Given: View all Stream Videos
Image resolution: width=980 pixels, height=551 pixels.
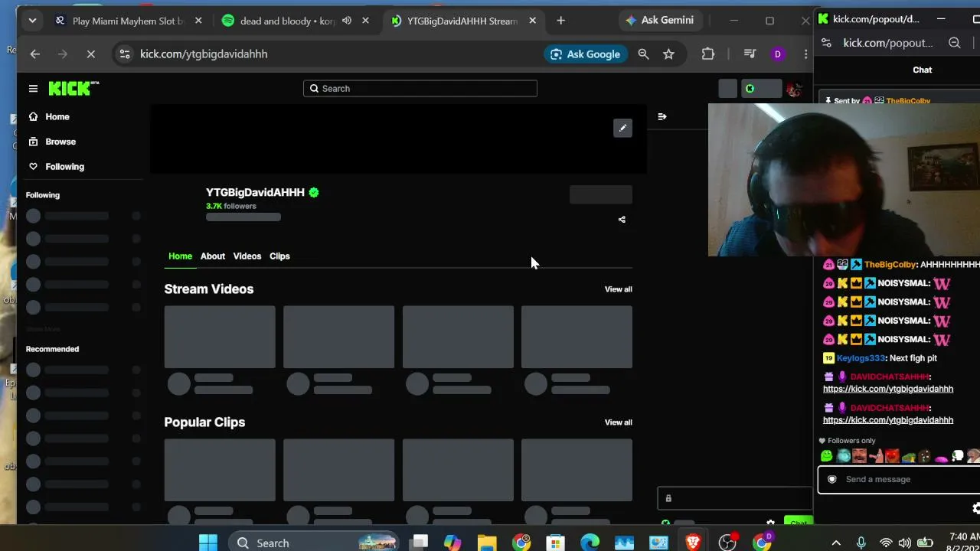Looking at the screenshot, I should click(x=619, y=289).
